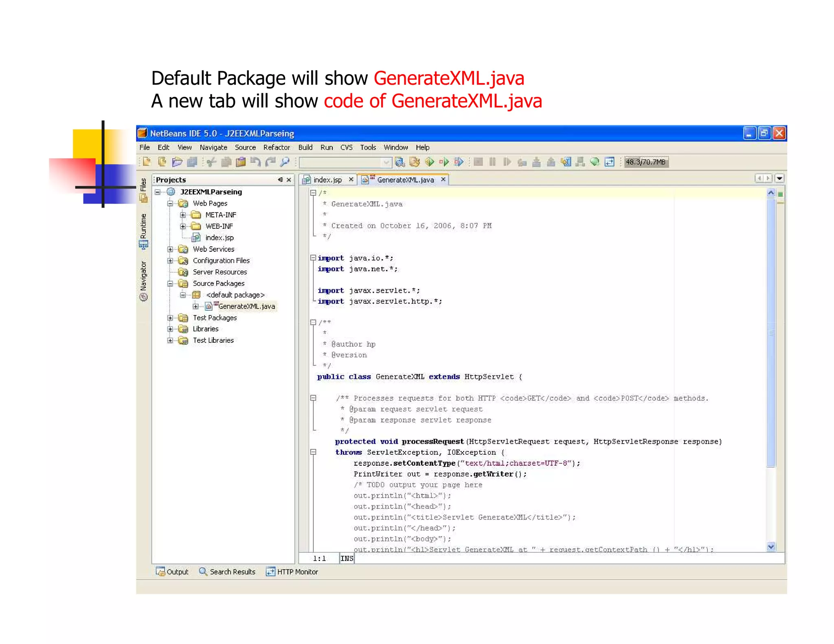834x644 pixels.
Task: Click the Paste clipboard icon
Action: click(241, 162)
